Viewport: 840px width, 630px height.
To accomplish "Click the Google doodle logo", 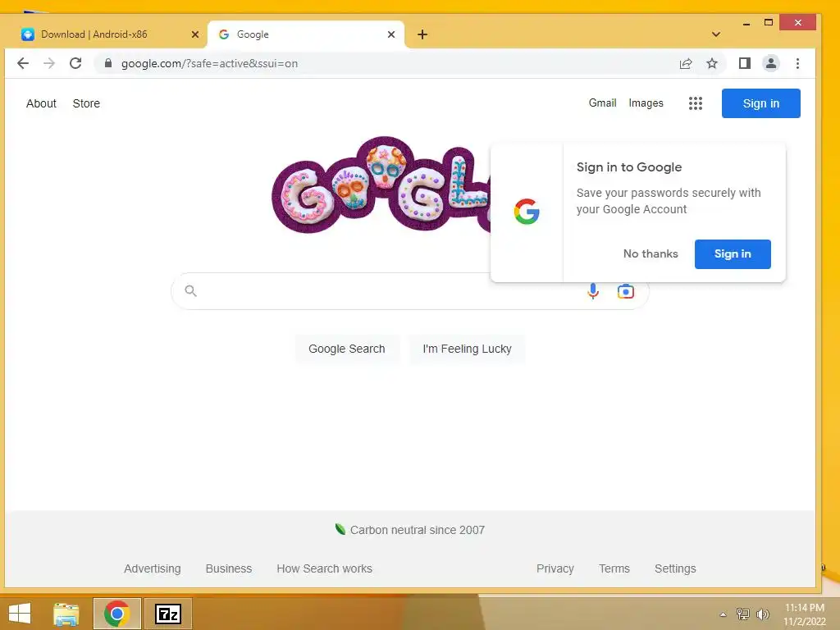I will tap(381, 185).
